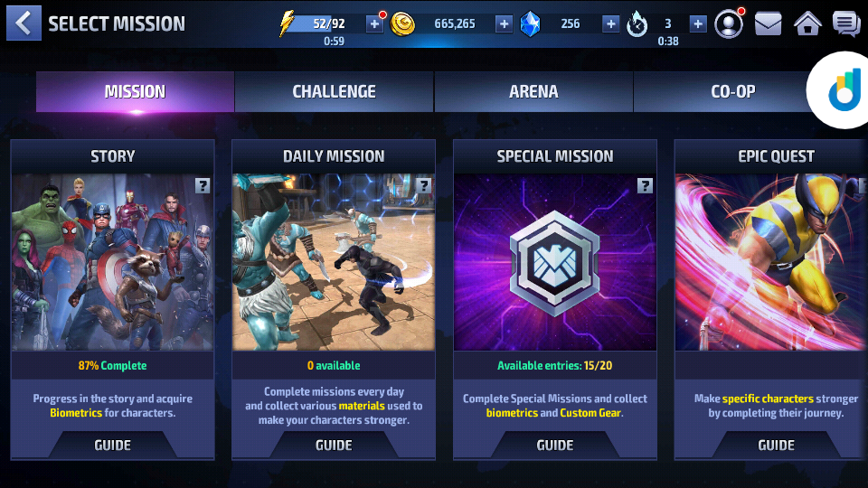This screenshot has height=488, width=868.
Task: Switch to the Arena tab
Action: point(533,91)
